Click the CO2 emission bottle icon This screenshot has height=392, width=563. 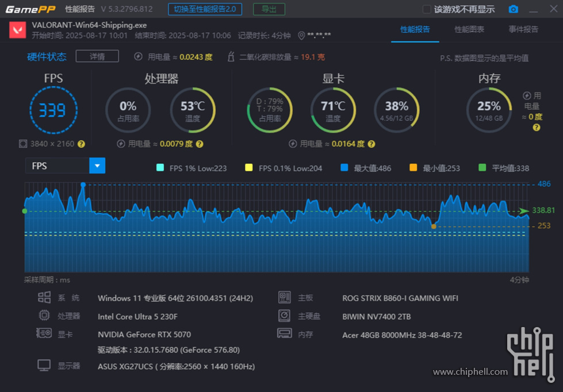coord(231,57)
